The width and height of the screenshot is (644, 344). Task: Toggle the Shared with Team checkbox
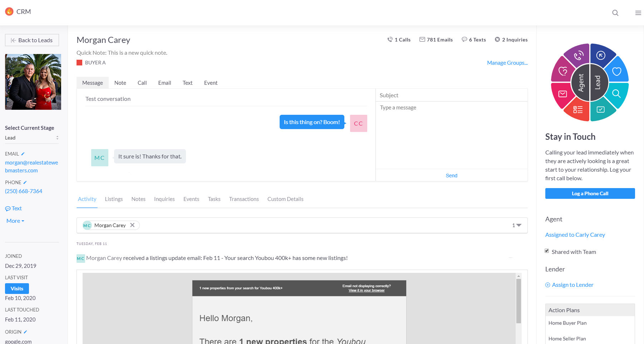[547, 251]
